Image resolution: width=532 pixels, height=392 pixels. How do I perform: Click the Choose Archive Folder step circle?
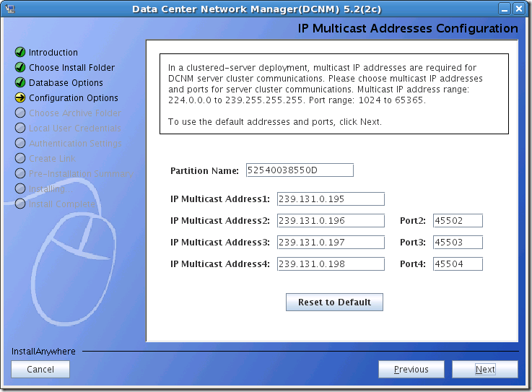point(20,113)
